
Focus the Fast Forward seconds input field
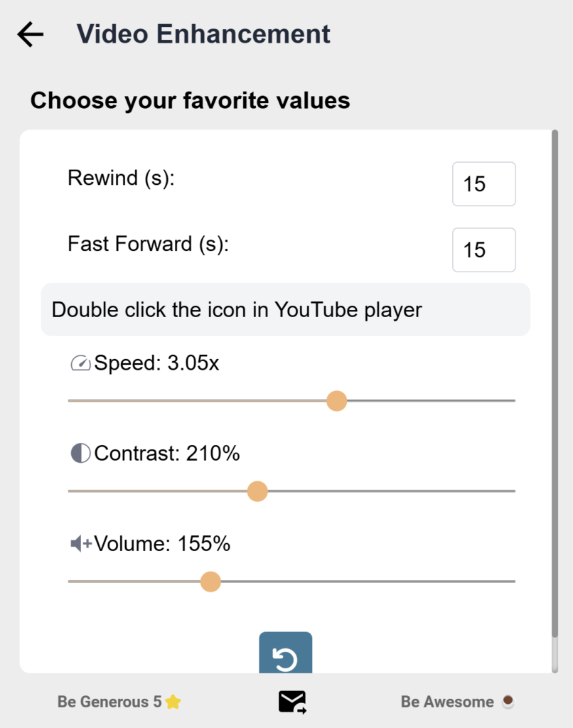coord(484,250)
